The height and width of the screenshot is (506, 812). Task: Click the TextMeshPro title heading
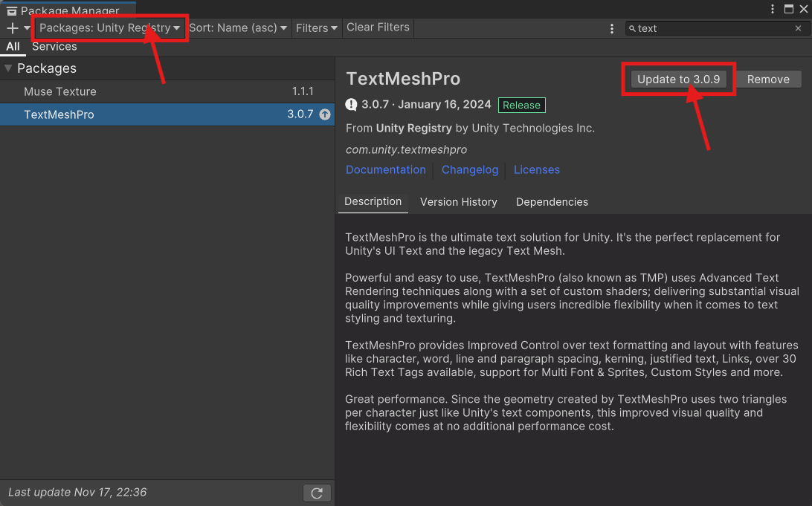[403, 79]
